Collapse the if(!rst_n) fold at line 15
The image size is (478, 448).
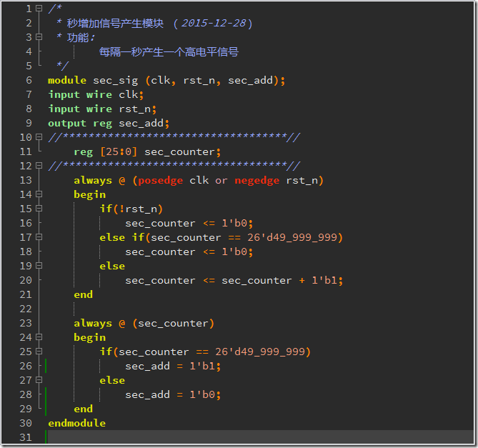(x=39, y=209)
